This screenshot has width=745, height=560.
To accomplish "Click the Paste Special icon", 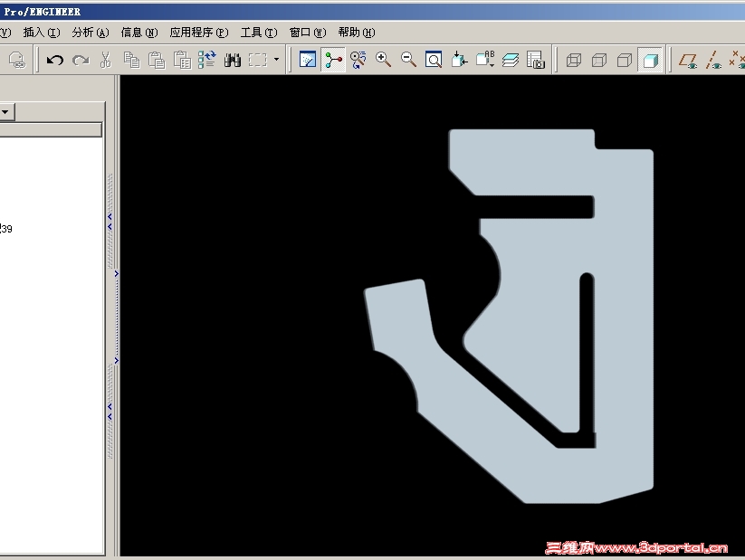I will (x=182, y=60).
